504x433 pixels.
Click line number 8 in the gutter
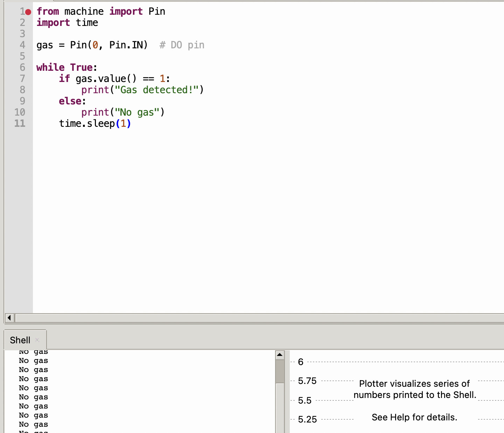click(x=22, y=90)
